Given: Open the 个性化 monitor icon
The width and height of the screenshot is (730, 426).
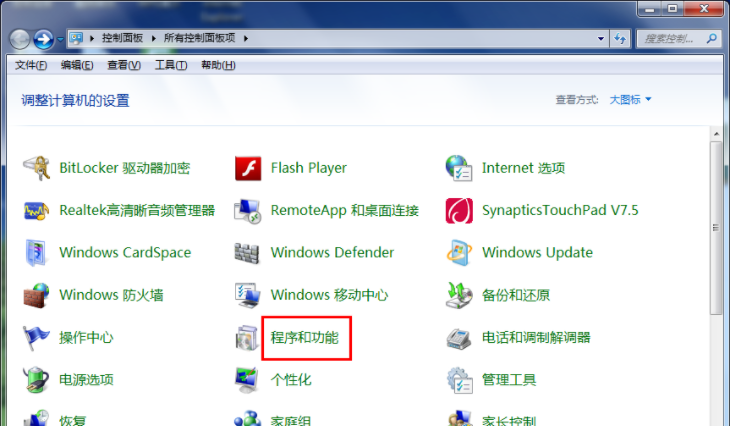Looking at the screenshot, I should pyautogui.click(x=247, y=380).
